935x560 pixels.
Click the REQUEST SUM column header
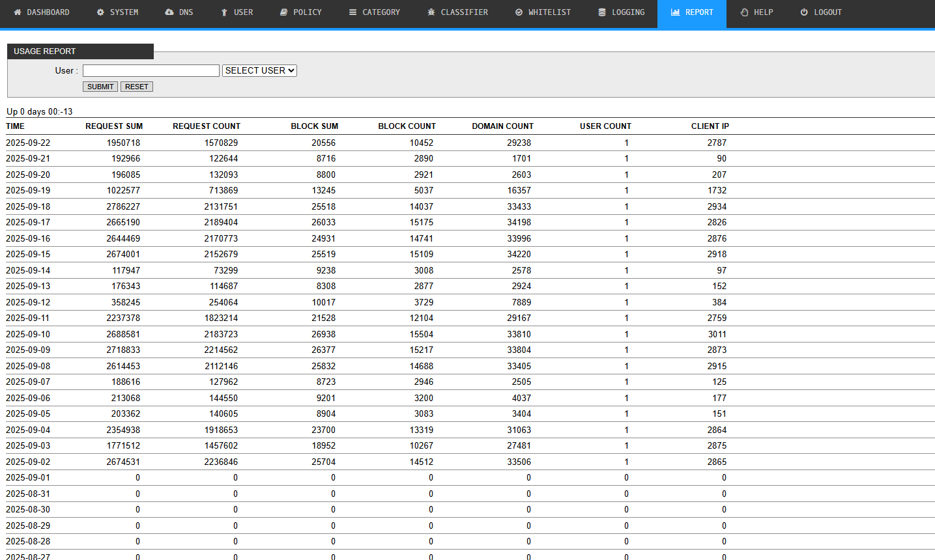pyautogui.click(x=114, y=126)
